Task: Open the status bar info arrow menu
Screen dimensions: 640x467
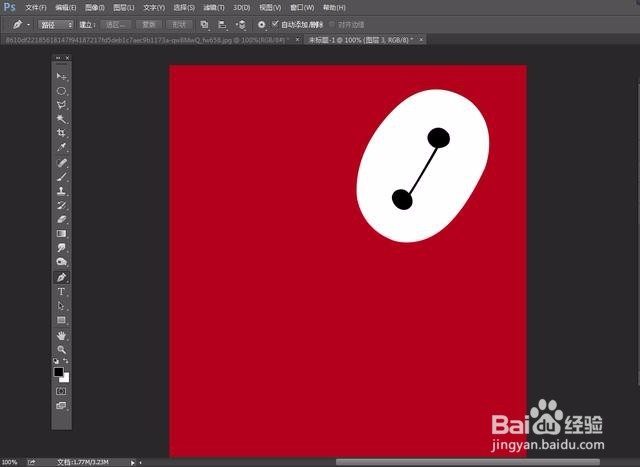Action: (x=132, y=463)
